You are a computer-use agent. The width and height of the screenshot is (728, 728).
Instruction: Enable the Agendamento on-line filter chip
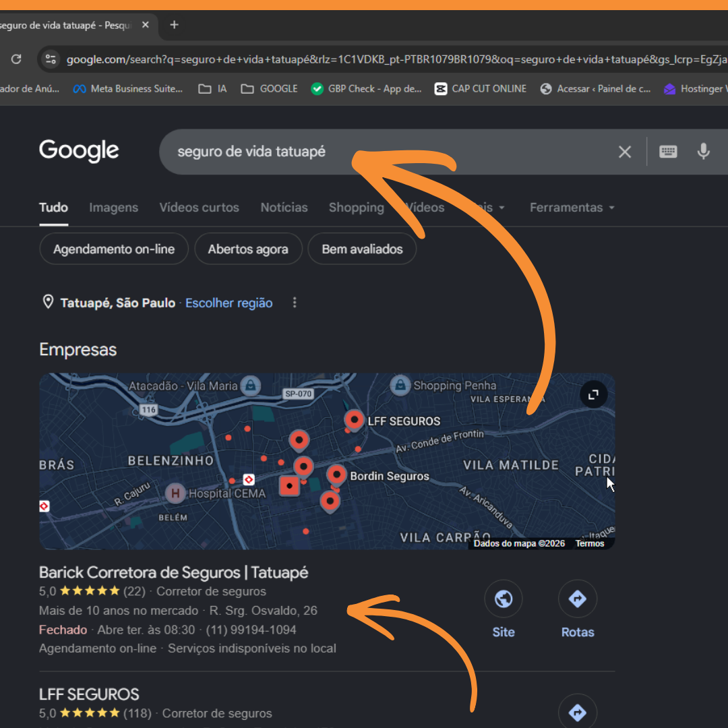[114, 249]
